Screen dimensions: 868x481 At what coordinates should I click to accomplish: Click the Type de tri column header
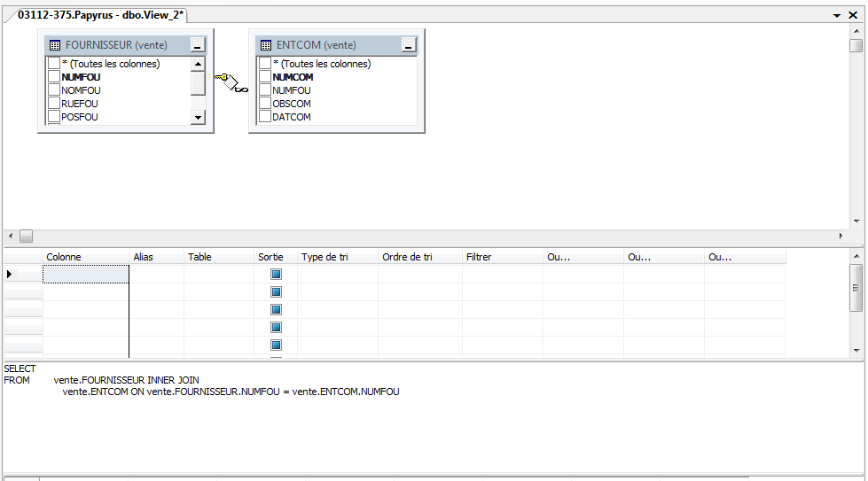tap(337, 257)
